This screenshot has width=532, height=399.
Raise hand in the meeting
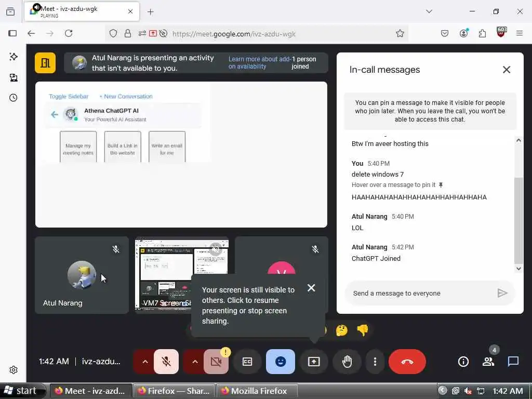point(347,362)
